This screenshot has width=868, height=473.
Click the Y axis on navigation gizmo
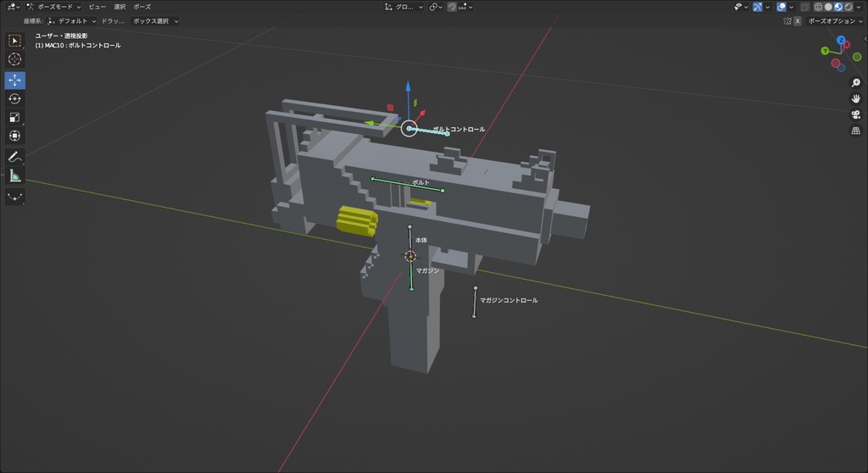coord(825,51)
